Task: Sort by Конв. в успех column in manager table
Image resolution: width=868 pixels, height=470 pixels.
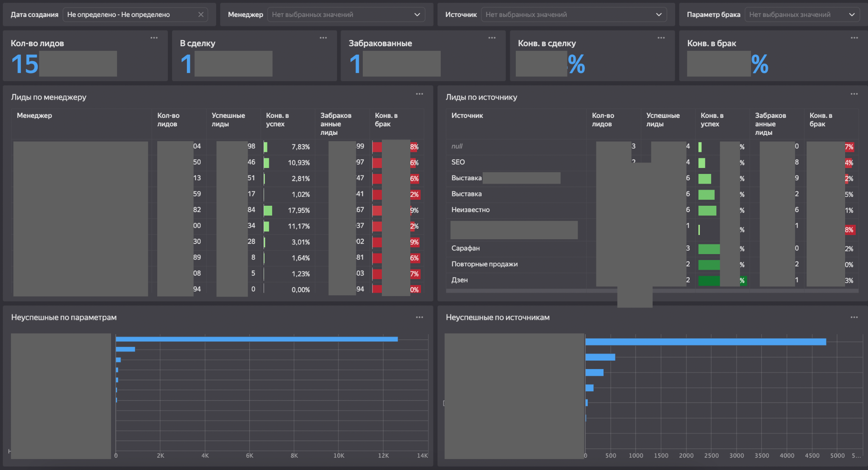Action: (278, 120)
